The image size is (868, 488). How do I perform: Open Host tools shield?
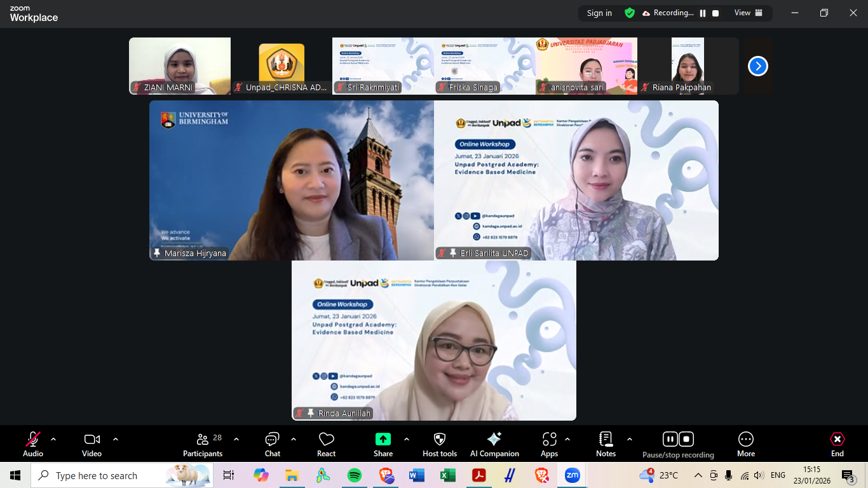(440, 444)
